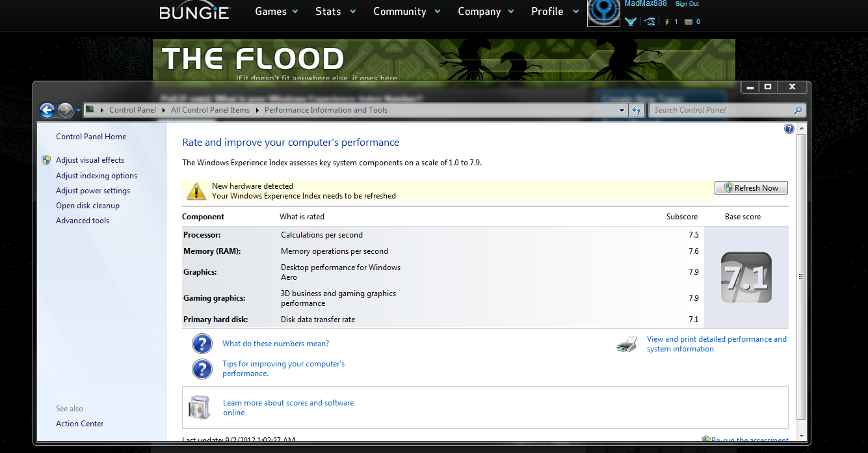Click the blue winged emblem icon under username
The width and height of the screenshot is (868, 453).
coord(631,22)
